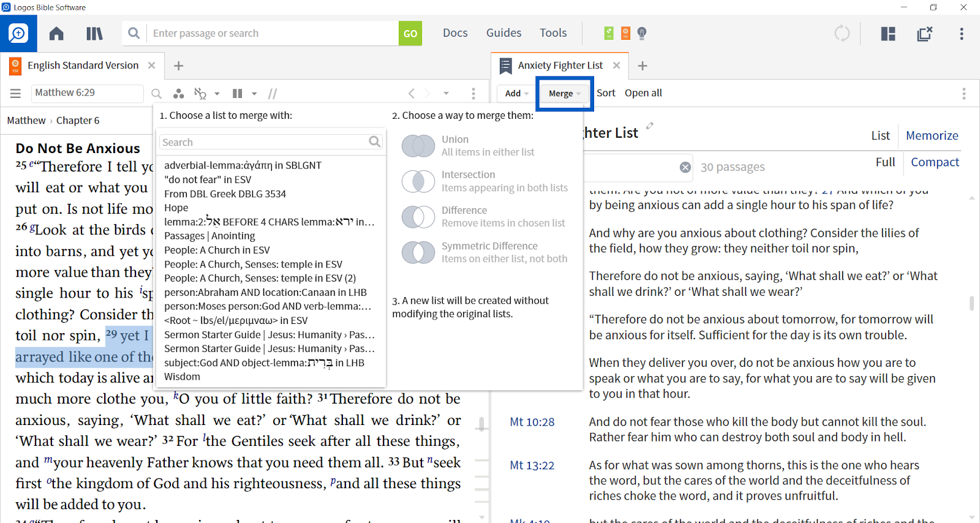Open the Guides menu
The height and width of the screenshot is (523, 980).
(x=503, y=33)
